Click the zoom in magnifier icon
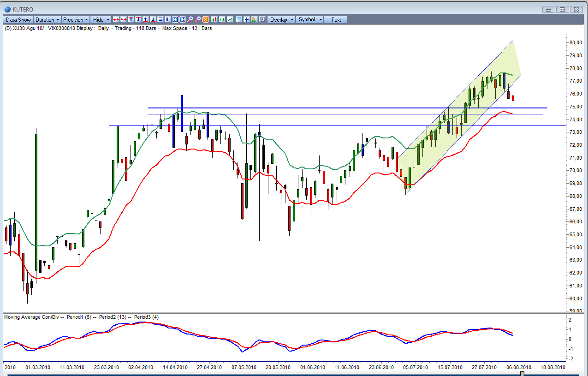This screenshot has height=376, width=588. (190, 19)
